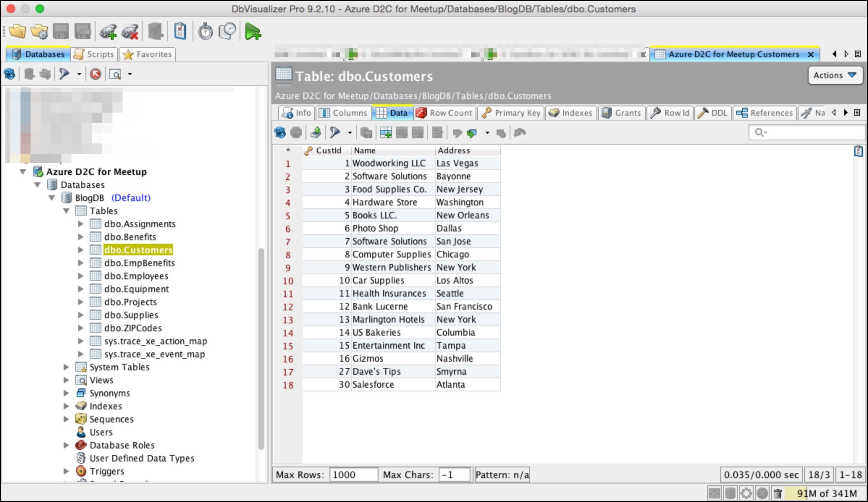
Task: Reload the Customers data grid
Action: pos(280,133)
